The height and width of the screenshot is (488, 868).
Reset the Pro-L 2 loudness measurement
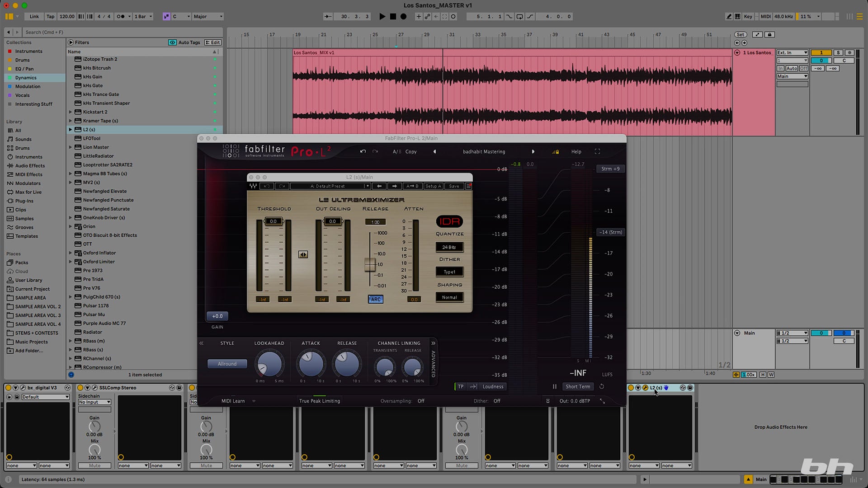tap(602, 387)
